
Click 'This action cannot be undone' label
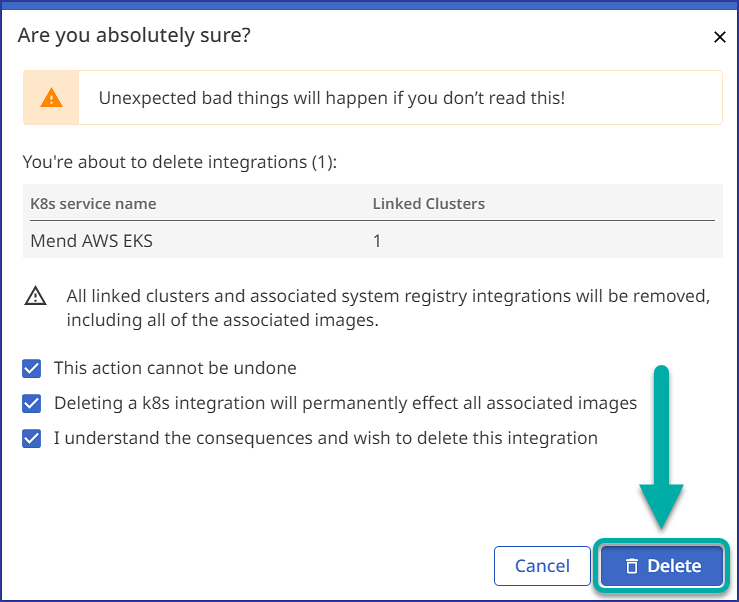click(x=175, y=368)
